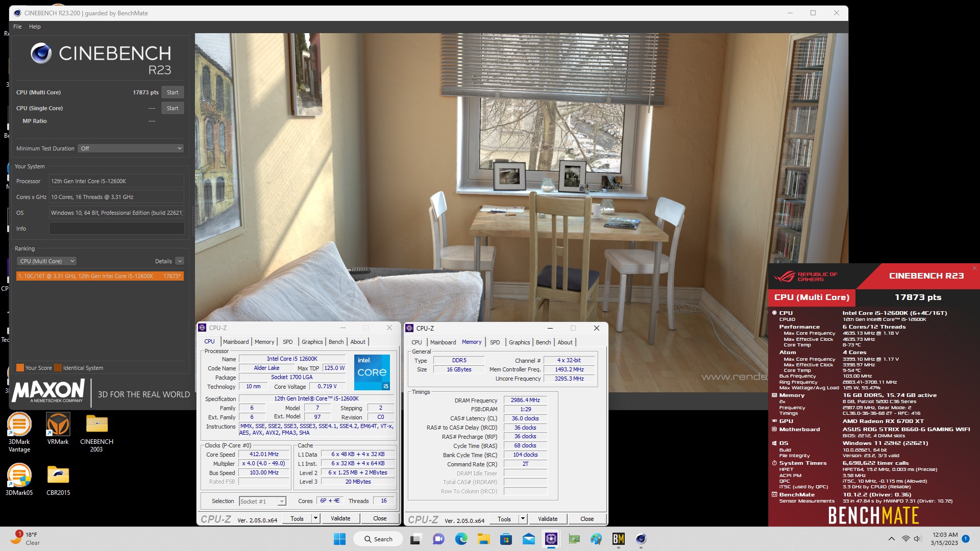Click the Republic of Gamers logo
The width and height of the screenshot is (980, 551).
pos(806,277)
